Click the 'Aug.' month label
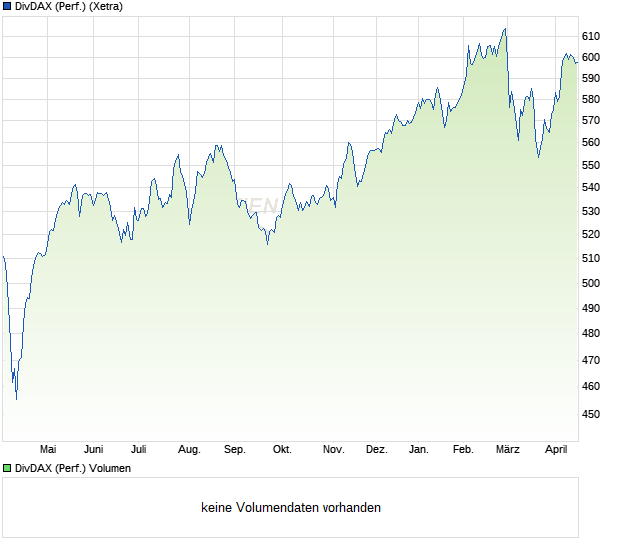Image resolution: width=620 pixels, height=546 pixels. pyautogui.click(x=189, y=450)
